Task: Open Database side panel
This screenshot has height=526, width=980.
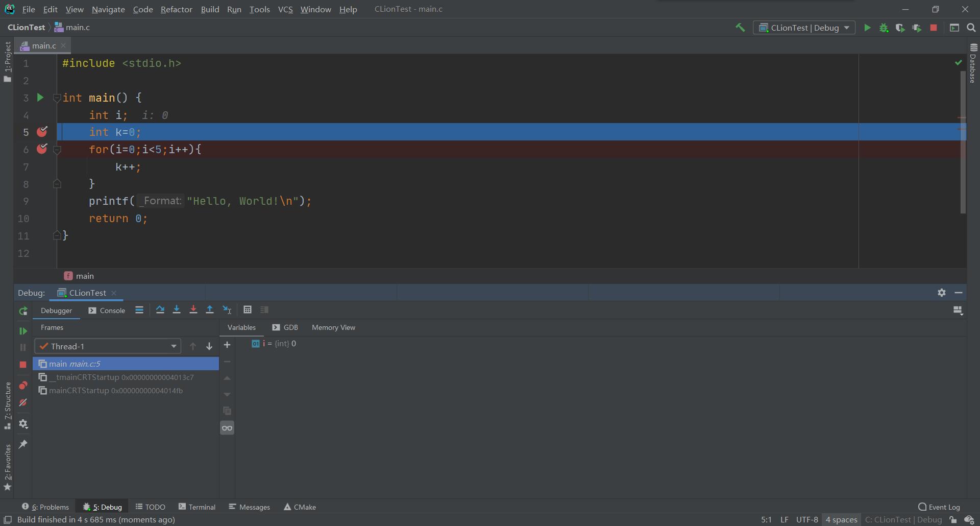Action: 973,63
